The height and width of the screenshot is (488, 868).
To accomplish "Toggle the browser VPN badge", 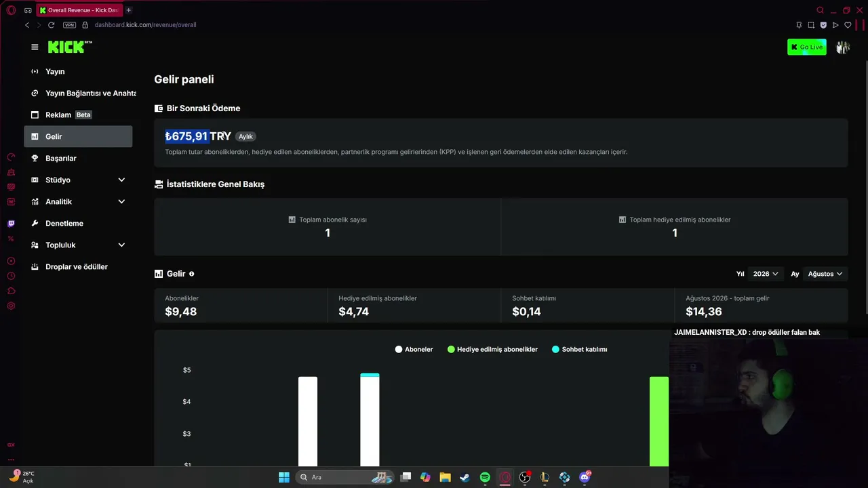I will pyautogui.click(x=69, y=25).
